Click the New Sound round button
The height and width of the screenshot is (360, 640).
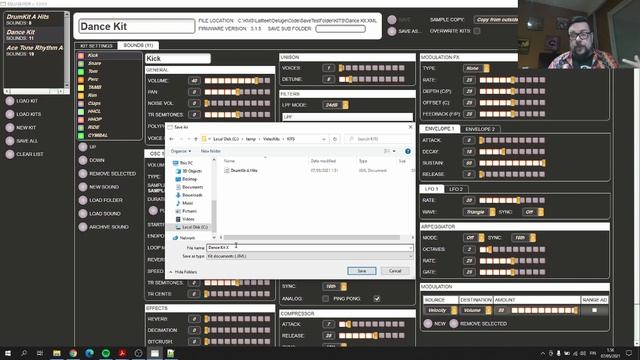coord(83,187)
